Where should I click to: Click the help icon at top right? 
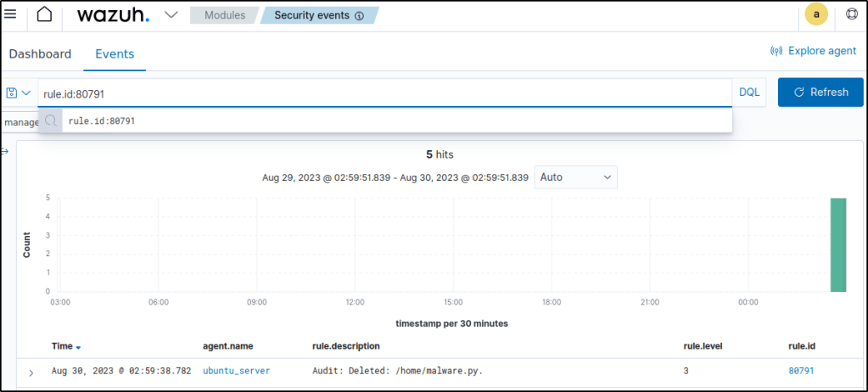852,14
